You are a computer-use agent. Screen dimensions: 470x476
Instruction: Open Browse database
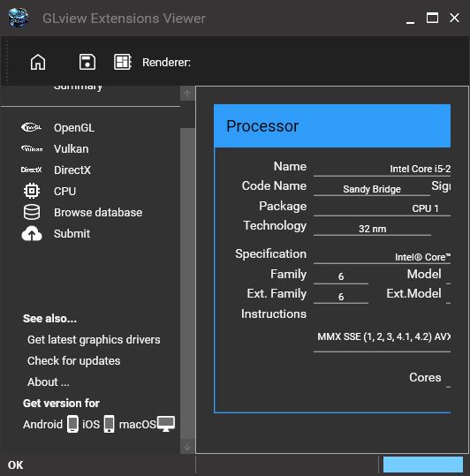[x=98, y=213]
